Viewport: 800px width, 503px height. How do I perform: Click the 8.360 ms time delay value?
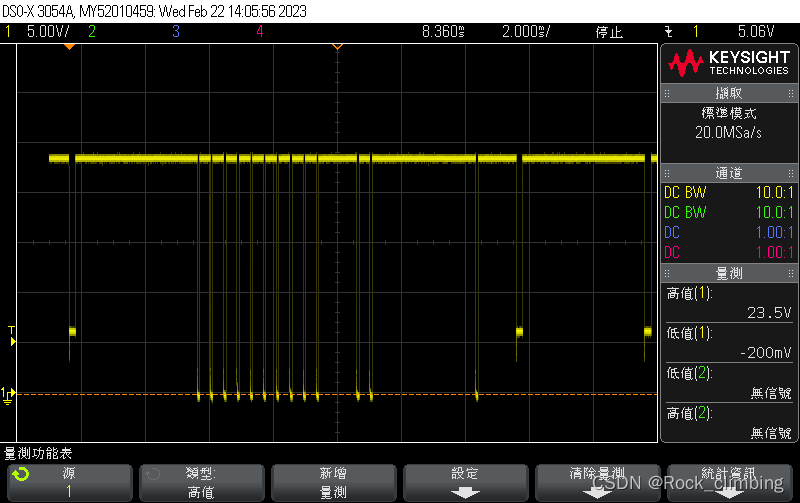click(443, 32)
